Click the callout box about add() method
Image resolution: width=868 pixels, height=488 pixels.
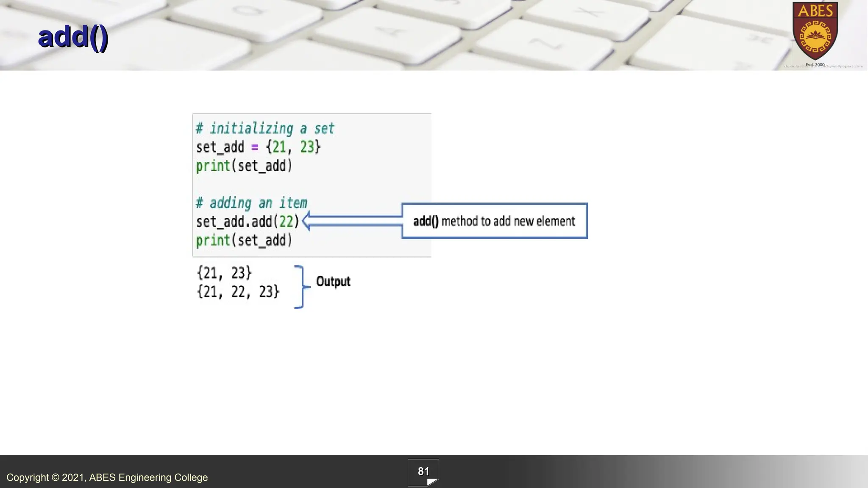click(494, 221)
